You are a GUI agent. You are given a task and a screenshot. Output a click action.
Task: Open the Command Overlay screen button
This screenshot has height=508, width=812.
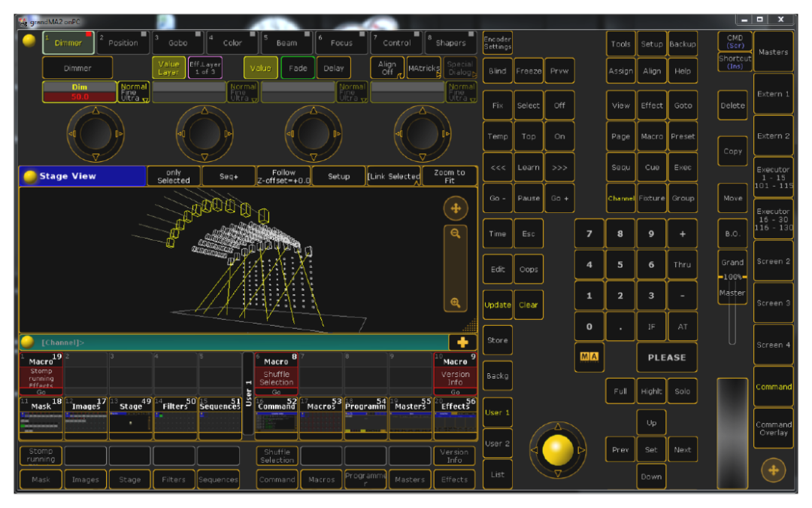(773, 429)
